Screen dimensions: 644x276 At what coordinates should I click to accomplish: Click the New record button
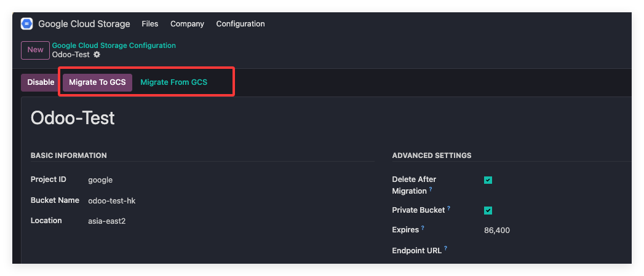[x=35, y=50]
